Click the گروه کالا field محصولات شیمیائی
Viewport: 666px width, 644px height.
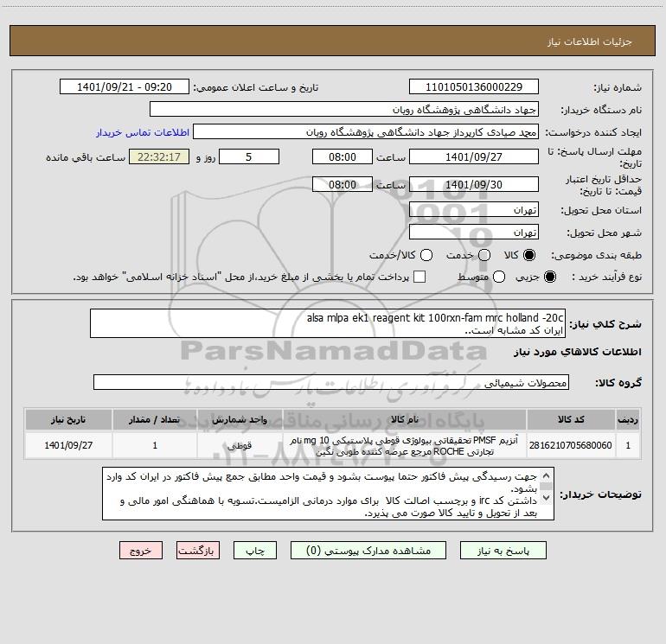331,382
